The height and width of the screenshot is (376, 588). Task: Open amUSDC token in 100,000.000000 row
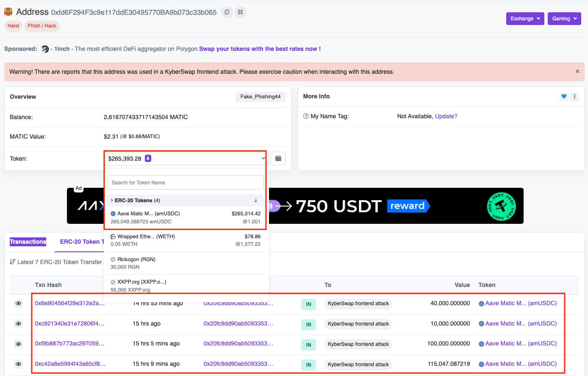518,343
